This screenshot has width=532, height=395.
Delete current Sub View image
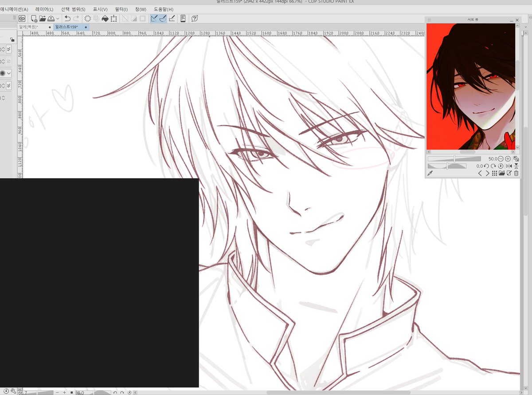pyautogui.click(x=516, y=173)
